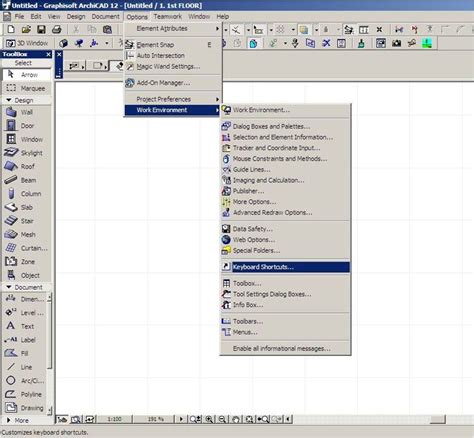
Task: Click the 191 % zoom value
Action: tap(155, 419)
